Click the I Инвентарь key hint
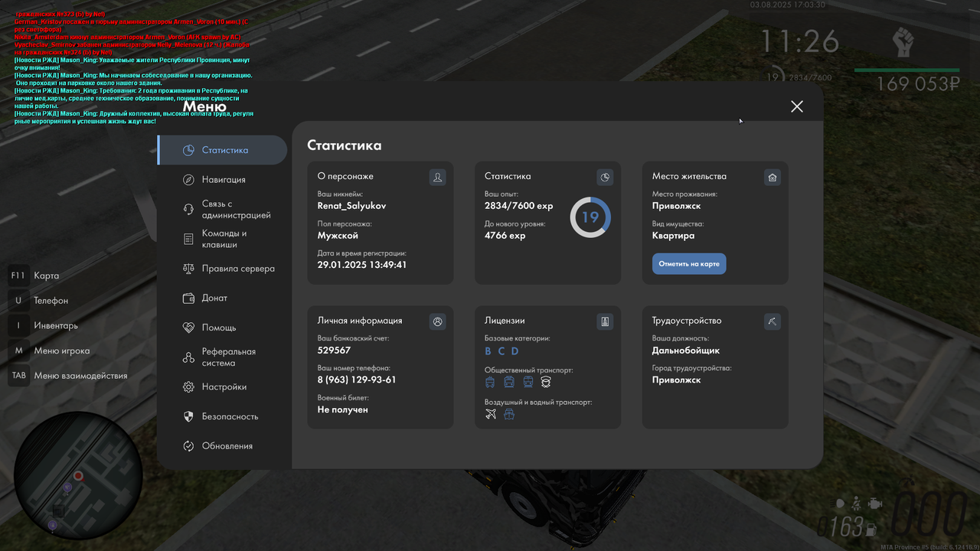This screenshot has height=551, width=980. click(x=44, y=325)
